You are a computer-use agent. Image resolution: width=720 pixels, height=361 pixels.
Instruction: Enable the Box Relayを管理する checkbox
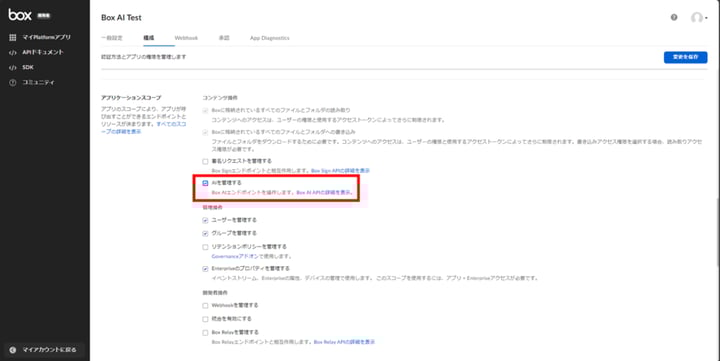(x=205, y=333)
